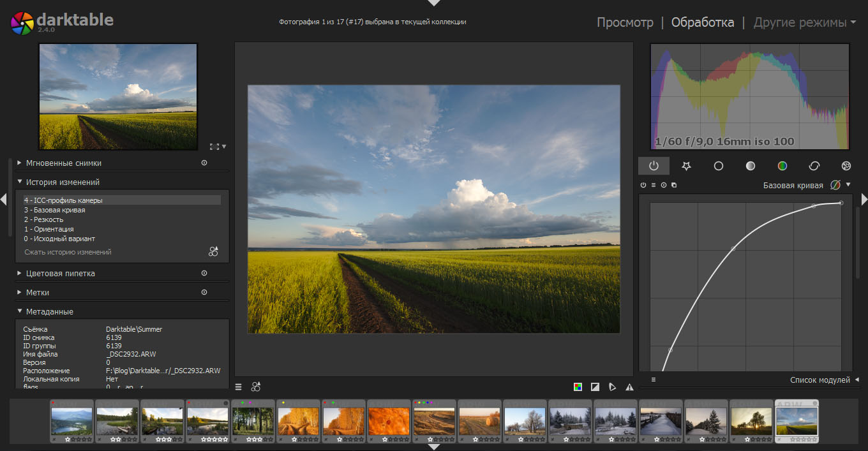Open styles quick access below the image
This screenshot has height=451, width=868.
coord(256,387)
